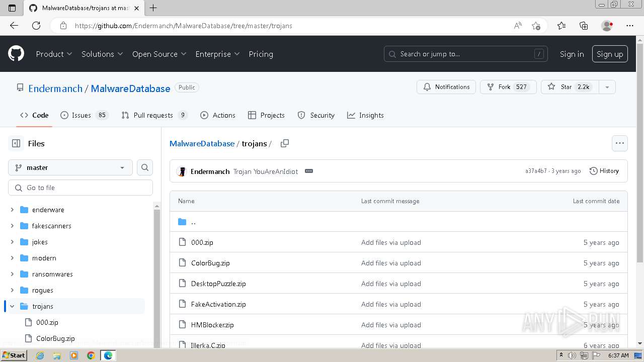Open browser Collections icon

[584, 26]
